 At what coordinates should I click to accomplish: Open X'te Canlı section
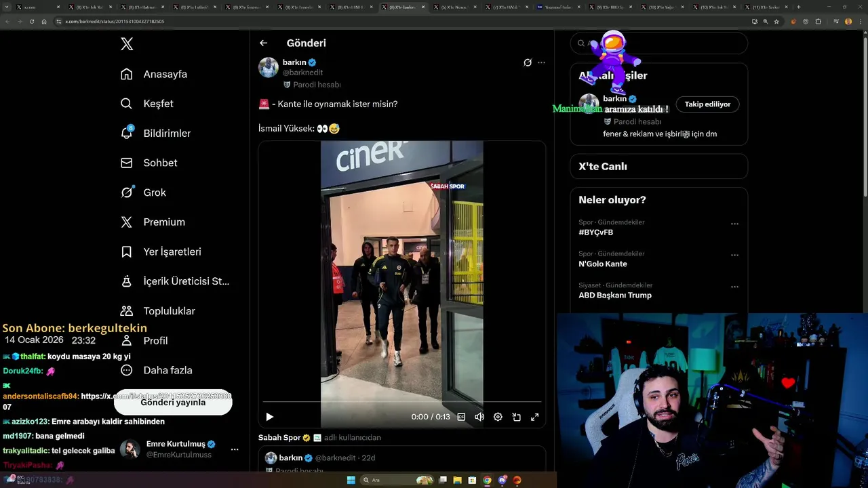pyautogui.click(x=658, y=166)
